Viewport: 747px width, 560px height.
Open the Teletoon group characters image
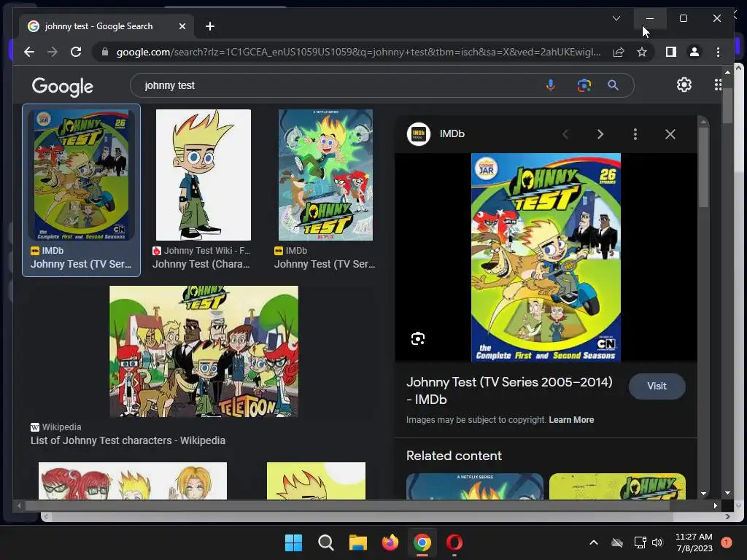coord(204,351)
